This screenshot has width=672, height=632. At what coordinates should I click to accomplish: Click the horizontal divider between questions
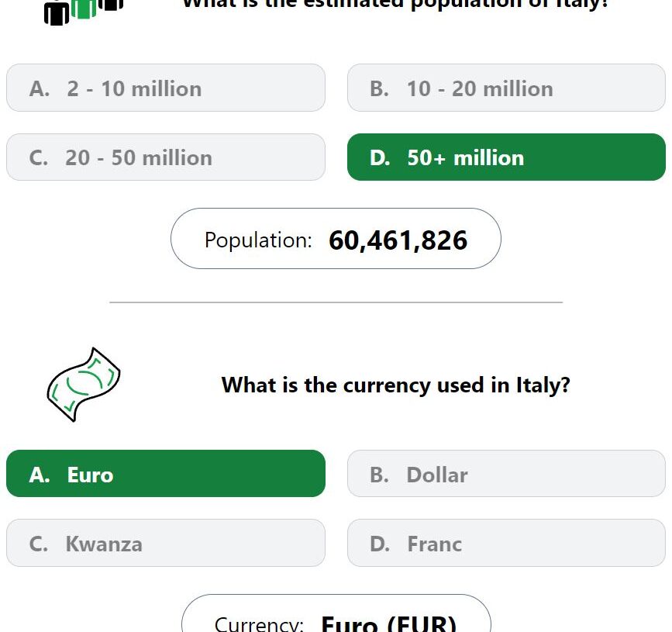point(336,302)
